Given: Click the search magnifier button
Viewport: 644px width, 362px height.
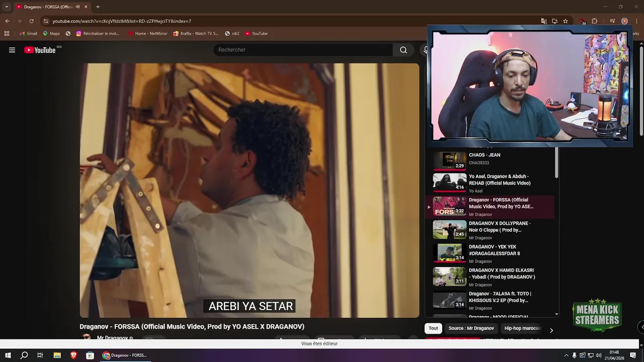Looking at the screenshot, I should pyautogui.click(x=404, y=50).
